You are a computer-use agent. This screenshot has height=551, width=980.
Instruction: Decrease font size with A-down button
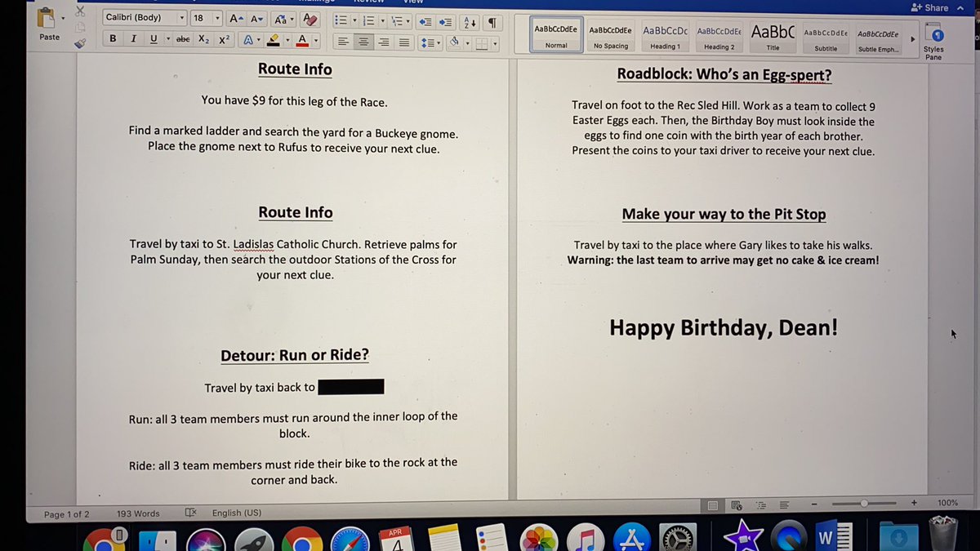[x=256, y=18]
